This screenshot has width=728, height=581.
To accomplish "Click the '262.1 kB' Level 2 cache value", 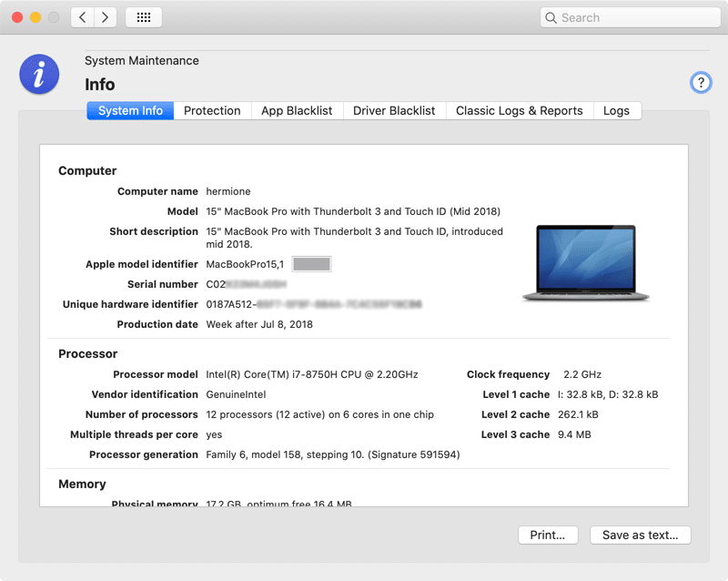I will 578,414.
